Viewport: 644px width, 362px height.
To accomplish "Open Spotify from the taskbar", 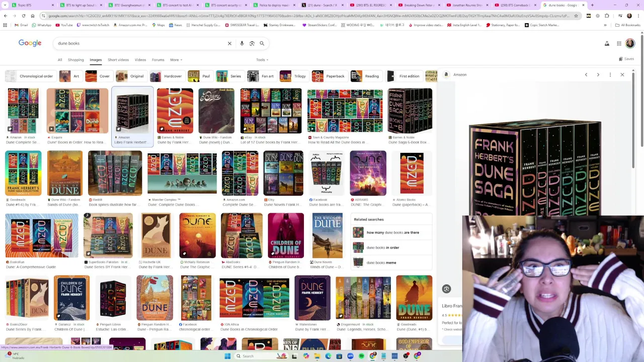I will (x=361, y=356).
